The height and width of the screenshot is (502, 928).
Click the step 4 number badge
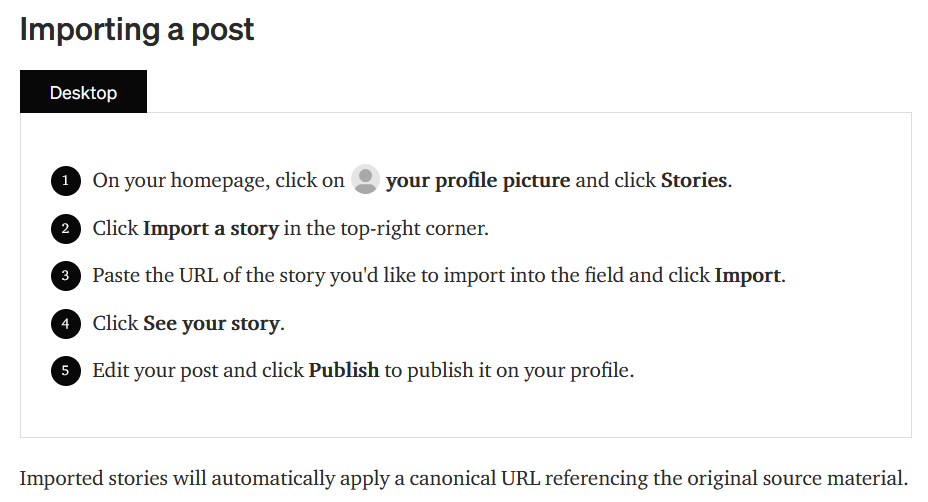coord(65,324)
